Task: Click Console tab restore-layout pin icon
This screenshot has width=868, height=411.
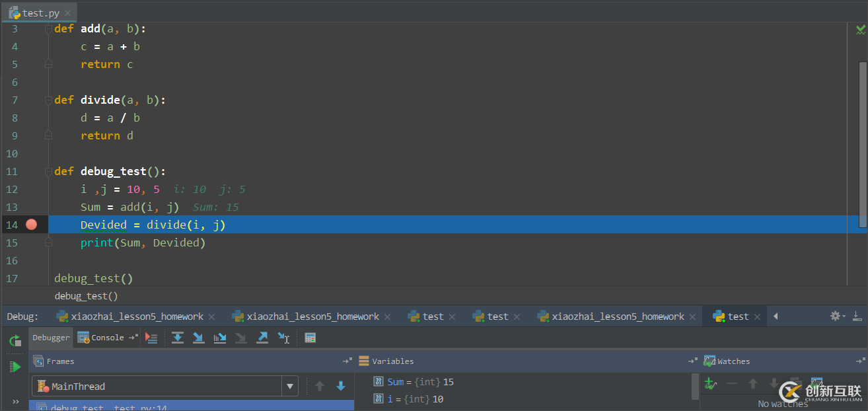Action: pos(133,338)
